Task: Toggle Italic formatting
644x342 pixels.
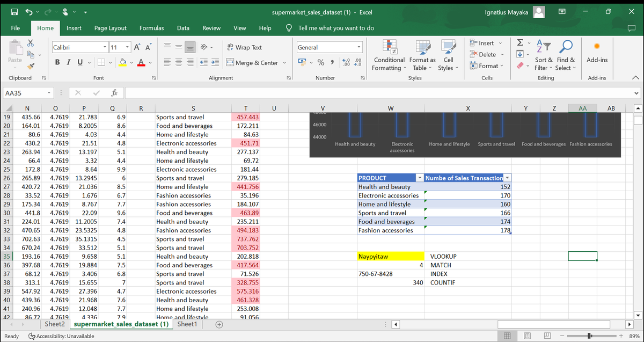Action: (68, 63)
